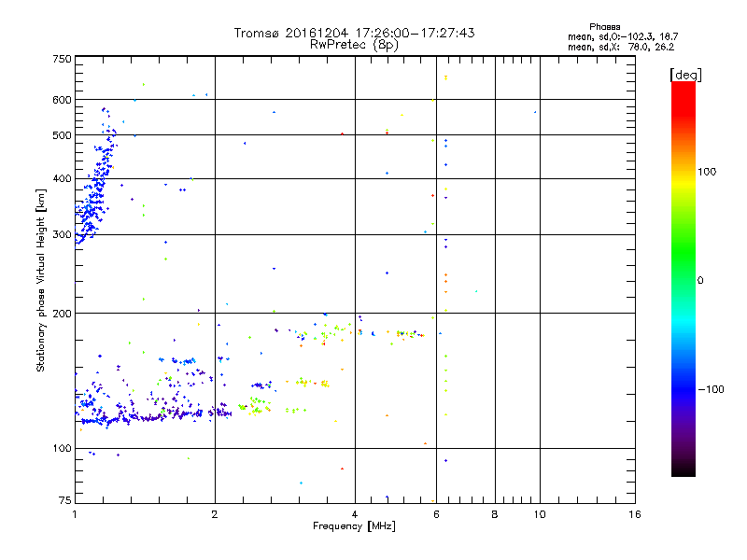Click the x-axis title 'Frequency [MHz]'
Screen dimensions: 747x560
[354, 526]
